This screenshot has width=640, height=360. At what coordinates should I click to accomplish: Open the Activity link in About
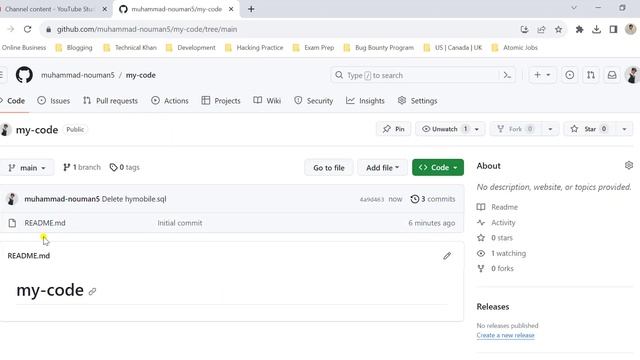[x=503, y=222]
